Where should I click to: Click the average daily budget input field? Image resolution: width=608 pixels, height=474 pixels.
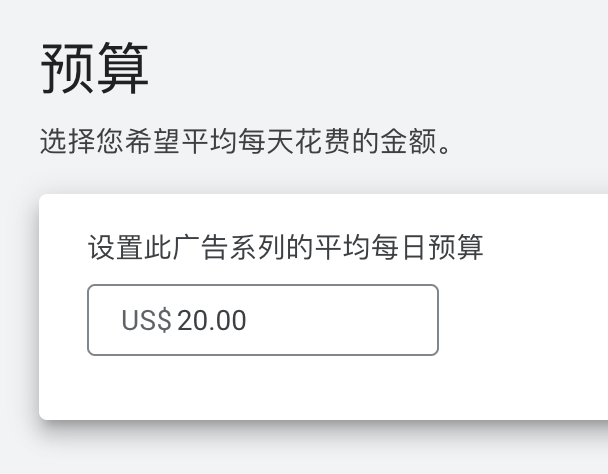click(x=262, y=320)
